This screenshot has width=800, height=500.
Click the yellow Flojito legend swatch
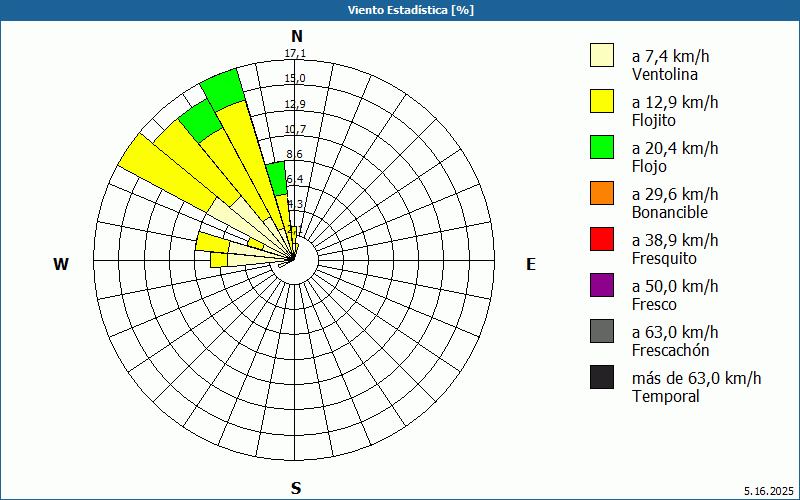[x=602, y=101]
